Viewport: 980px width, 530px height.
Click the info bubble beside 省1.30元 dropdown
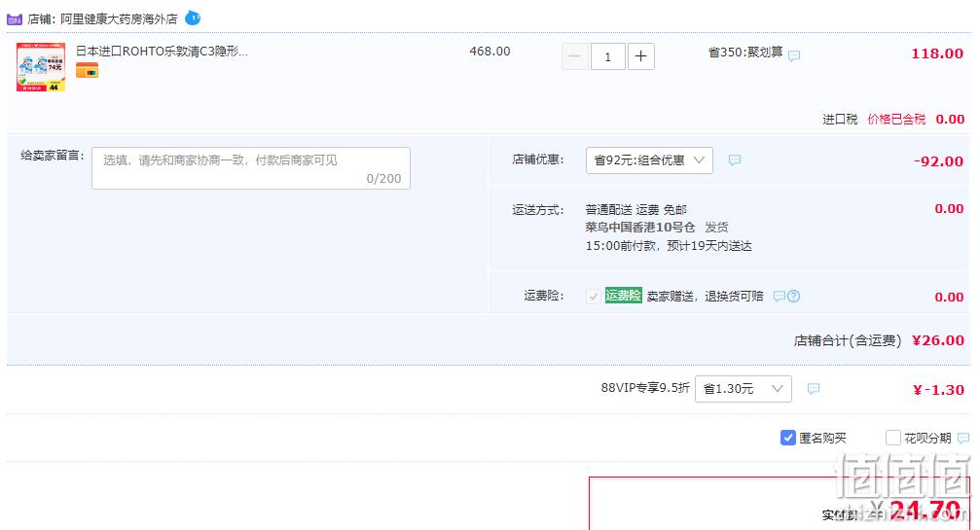coord(814,389)
